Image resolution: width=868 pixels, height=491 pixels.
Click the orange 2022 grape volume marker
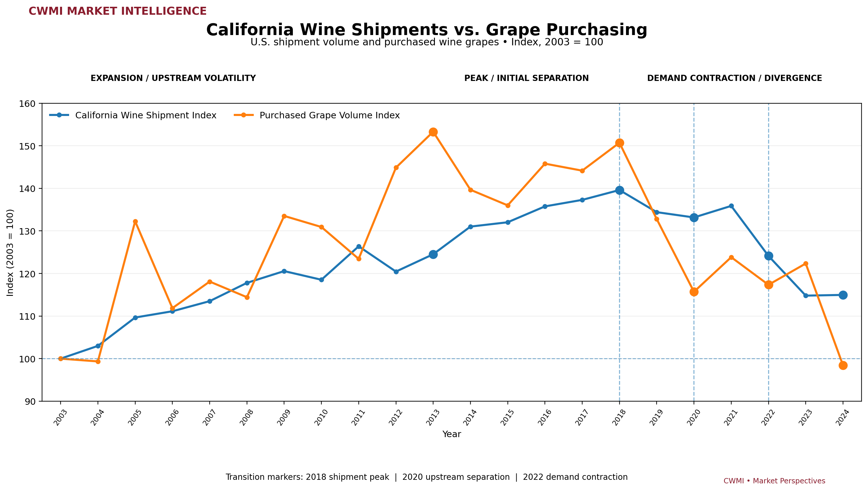coord(769,285)
